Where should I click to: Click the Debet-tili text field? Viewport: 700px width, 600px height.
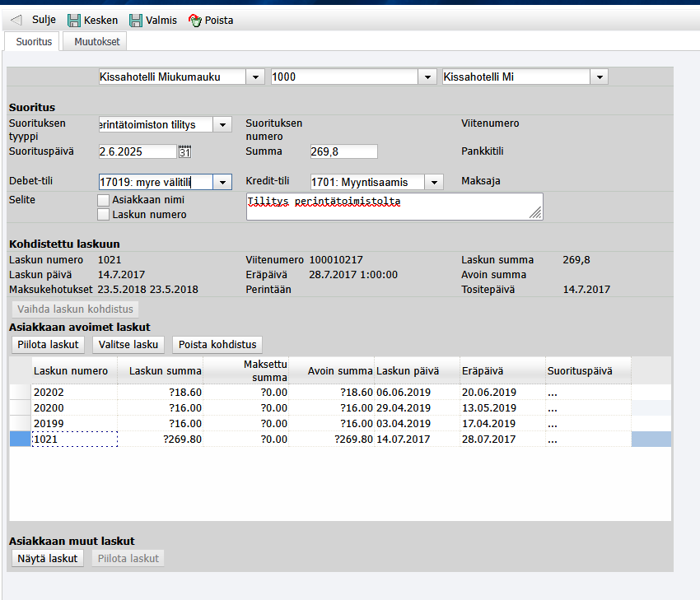coord(156,182)
